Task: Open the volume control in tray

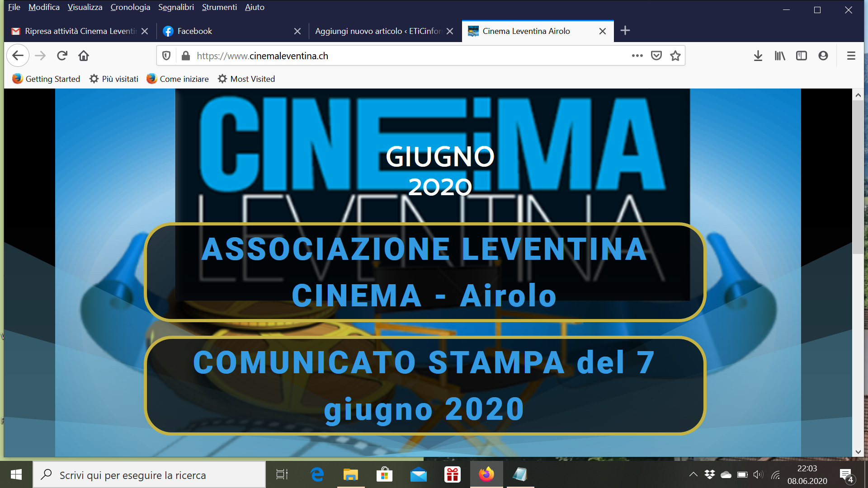Action: pyautogui.click(x=759, y=474)
